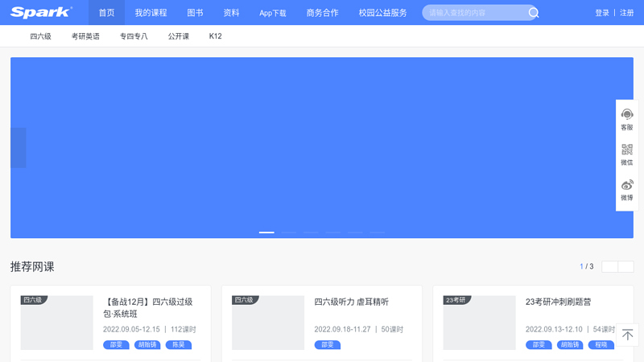Open course title 四六级听力 虐耳精听
Screen dimensions: 644x362
[351, 302]
